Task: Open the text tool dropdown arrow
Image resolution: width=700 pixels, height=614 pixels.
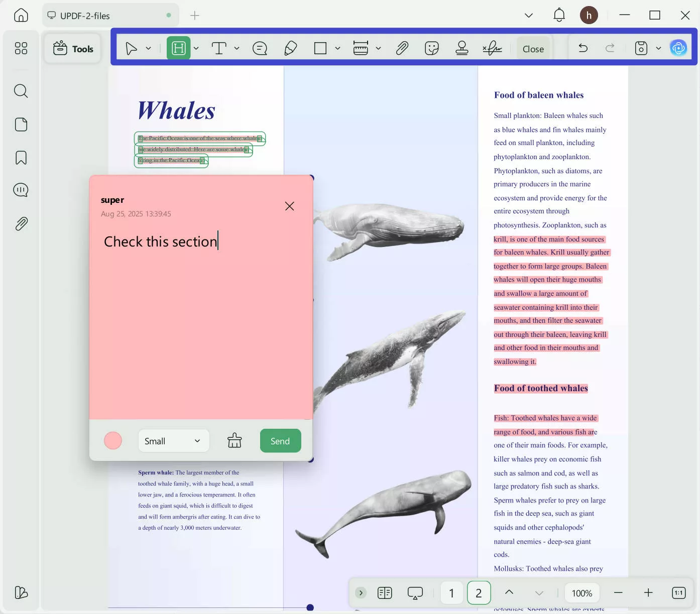Action: point(237,48)
